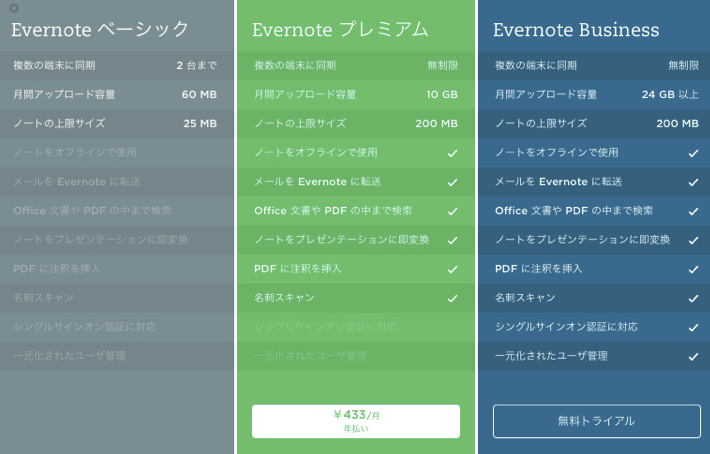Click Premium's ノートをオフラインで使用 checkmark
Screen dimensions: 710x454
pyautogui.click(x=452, y=153)
